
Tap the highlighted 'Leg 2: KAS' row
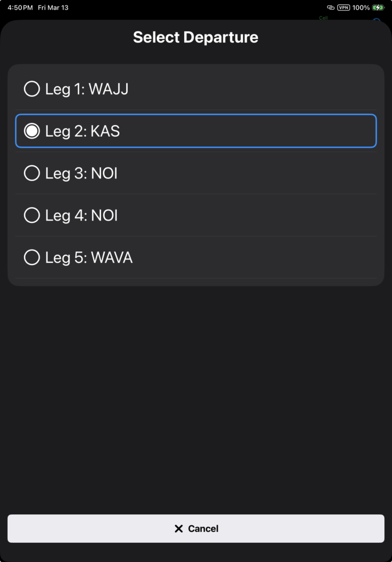click(x=196, y=131)
